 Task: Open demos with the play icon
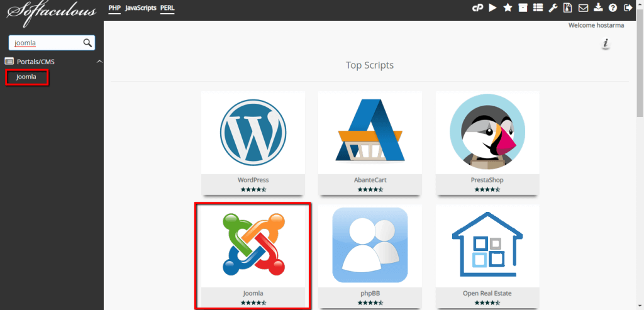pos(493,8)
